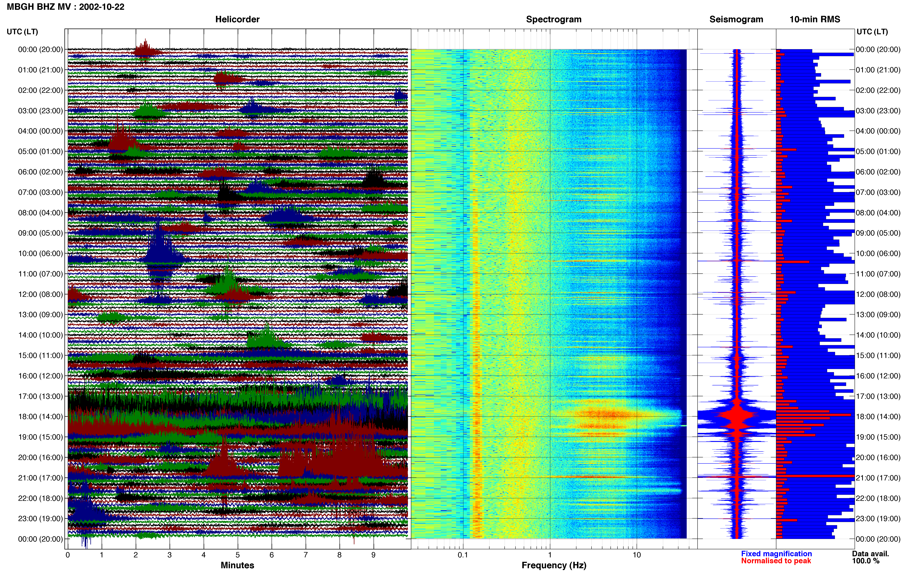Click left time label '01:00 (21:00)'
This screenshot has width=924, height=578.
coord(41,70)
